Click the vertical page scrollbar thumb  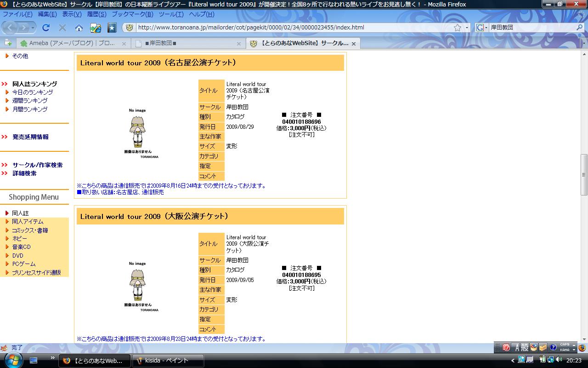584,175
